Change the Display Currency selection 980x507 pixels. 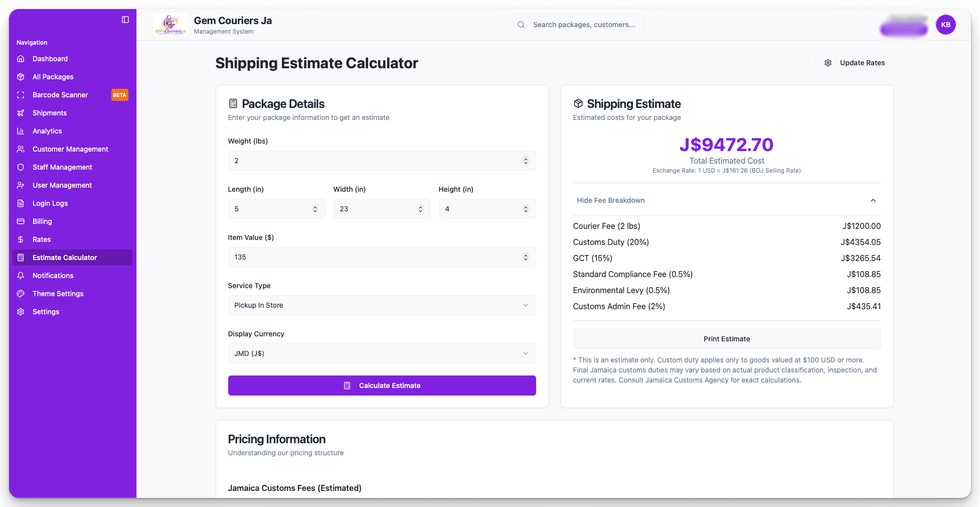coord(381,353)
